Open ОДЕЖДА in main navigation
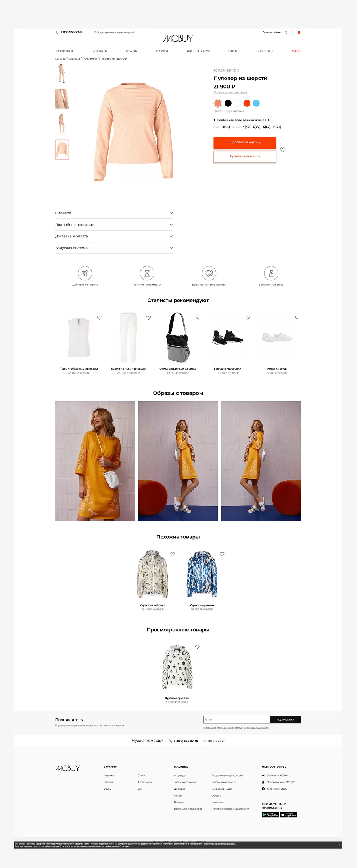Screen dimensions: 357x868 pos(99,51)
